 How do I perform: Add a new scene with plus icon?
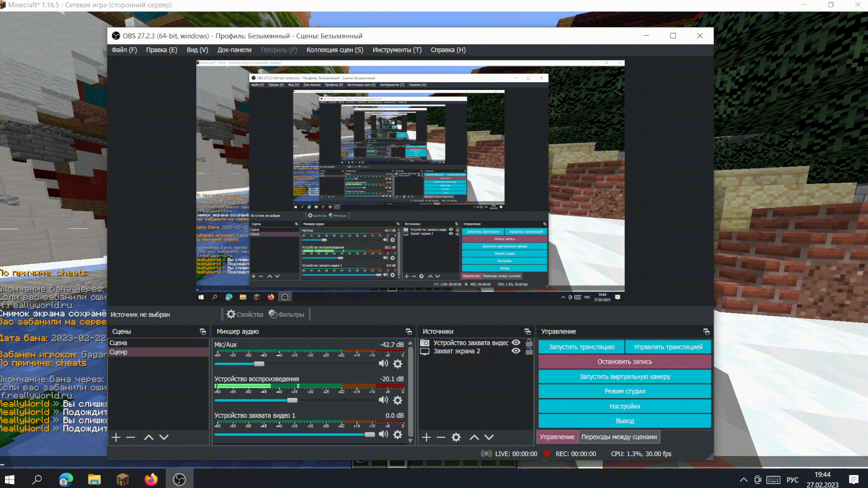[116, 437]
